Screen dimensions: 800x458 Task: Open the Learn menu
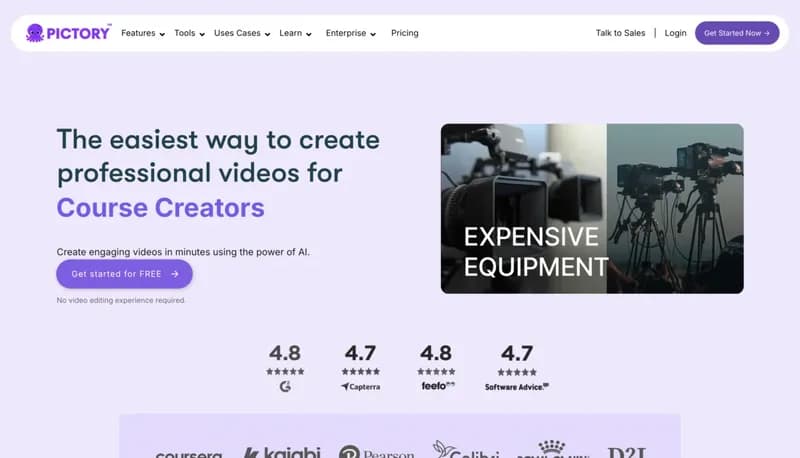tap(291, 33)
